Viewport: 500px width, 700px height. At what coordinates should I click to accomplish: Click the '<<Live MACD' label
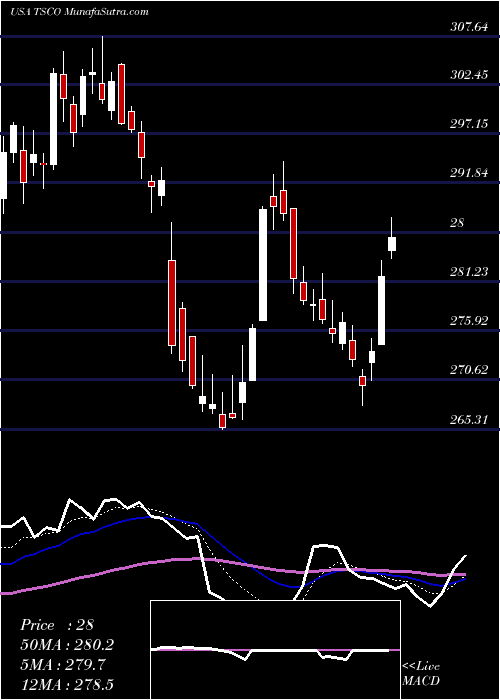point(421,673)
